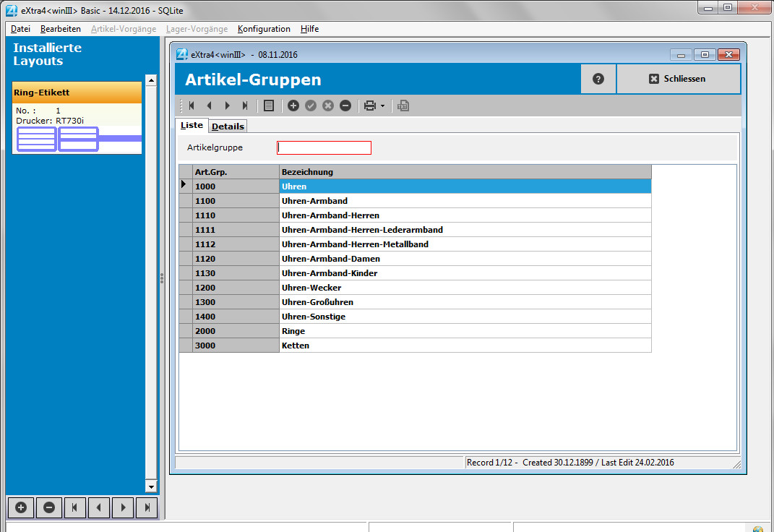
Task: Open the Konfiguration menu
Action: [264, 29]
